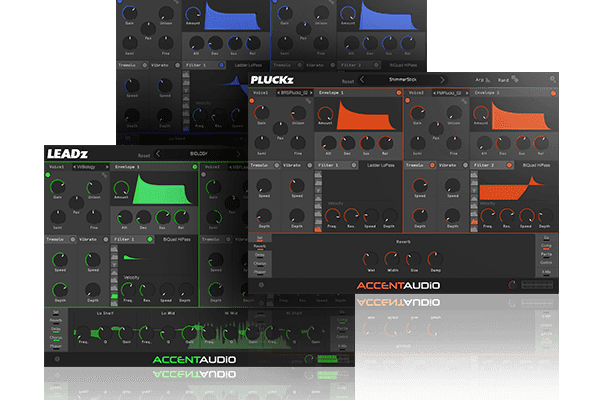
Task: Select the Reverb effect tab in PLUCKz
Action: 259,244
